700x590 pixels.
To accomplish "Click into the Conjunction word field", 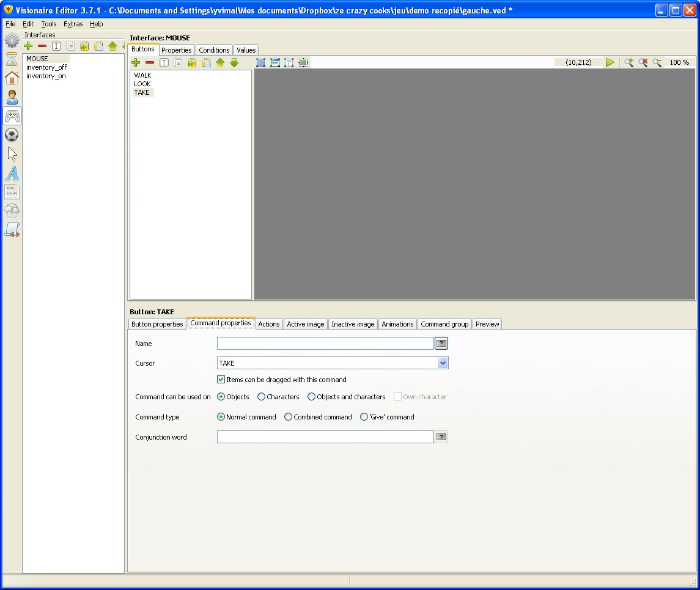I will coord(325,437).
